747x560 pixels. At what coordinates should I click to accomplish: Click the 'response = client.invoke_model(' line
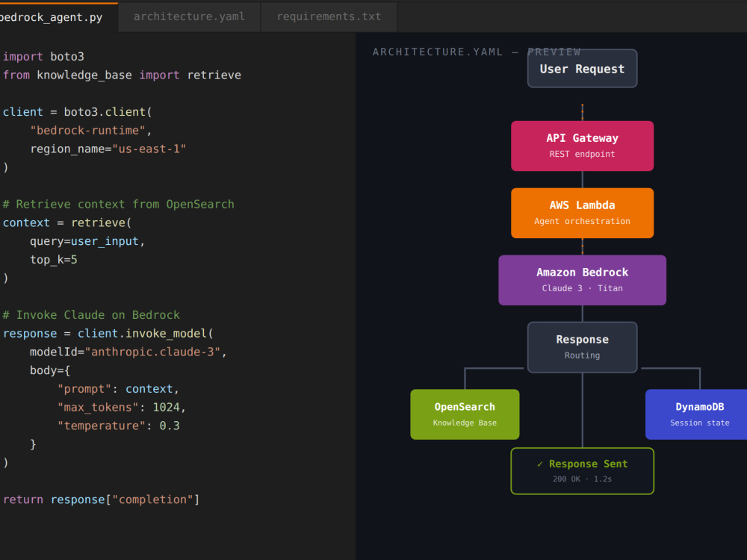(108, 333)
